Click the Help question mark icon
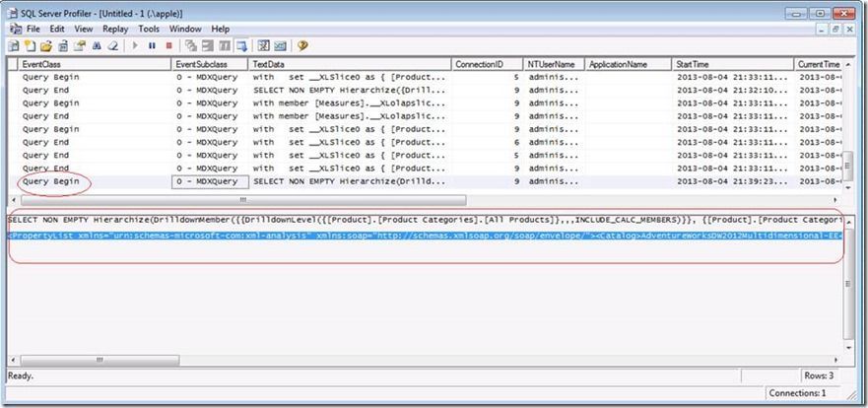The image size is (868, 408). coord(302,45)
